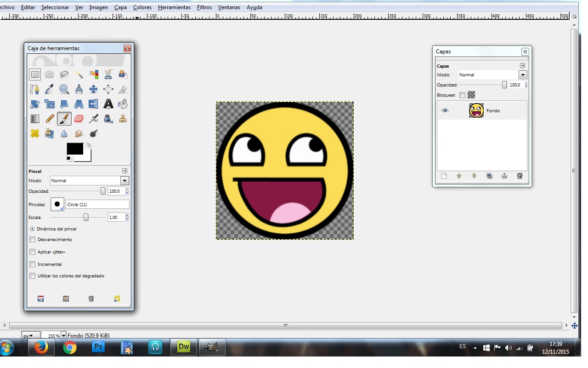Viewport: 588px width, 368px height.
Task: Pick the Fuzzy Select magic wand tool
Action: tap(79, 75)
